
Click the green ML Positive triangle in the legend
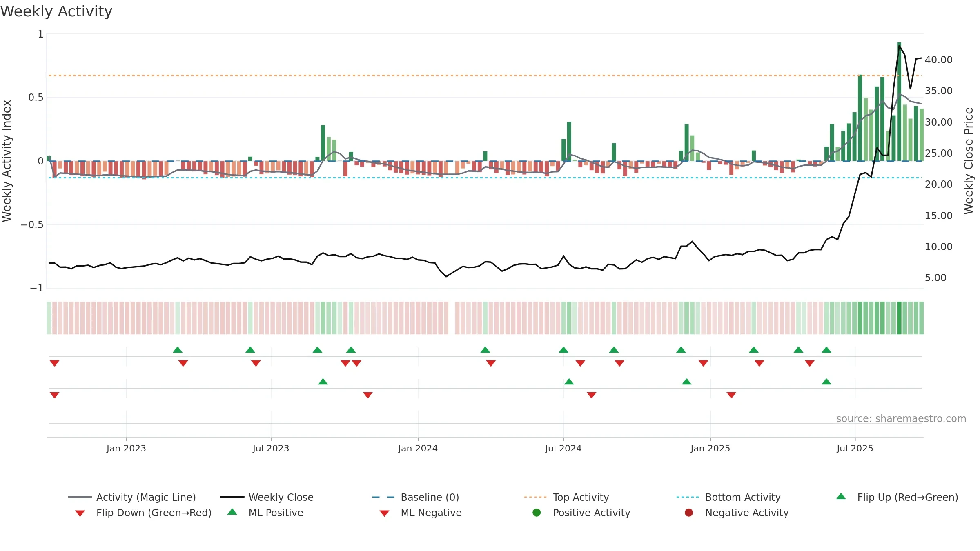232,512
